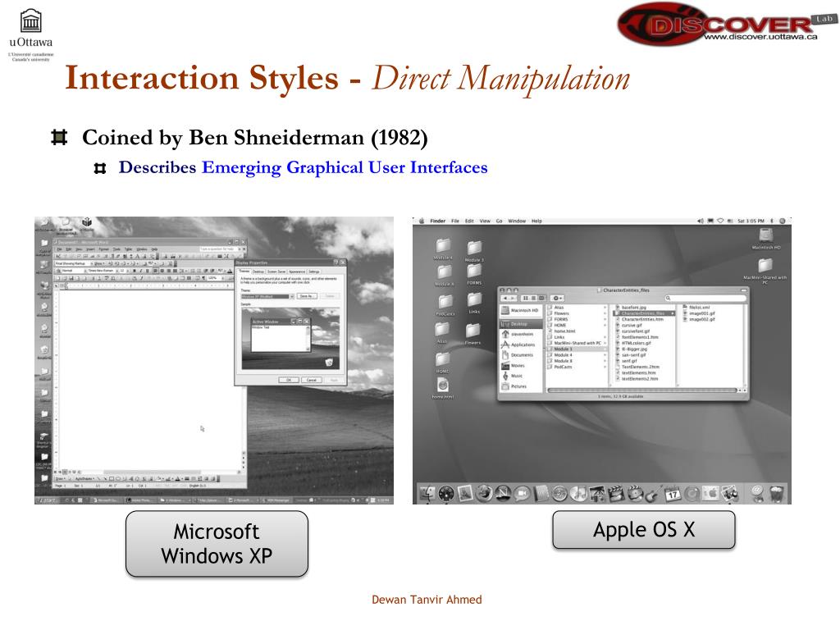
Task: Open the AutoShapes dropdown in Word
Action: 84,478
